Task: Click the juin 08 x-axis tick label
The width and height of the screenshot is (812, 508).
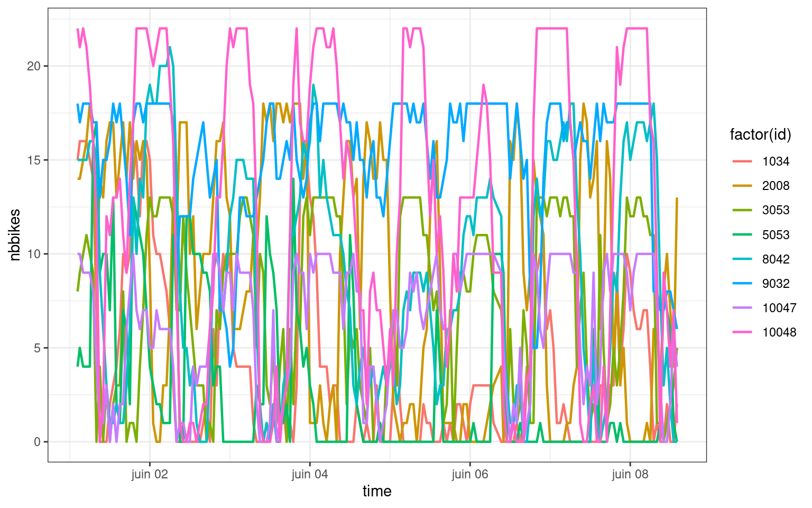Action: pyautogui.click(x=630, y=474)
